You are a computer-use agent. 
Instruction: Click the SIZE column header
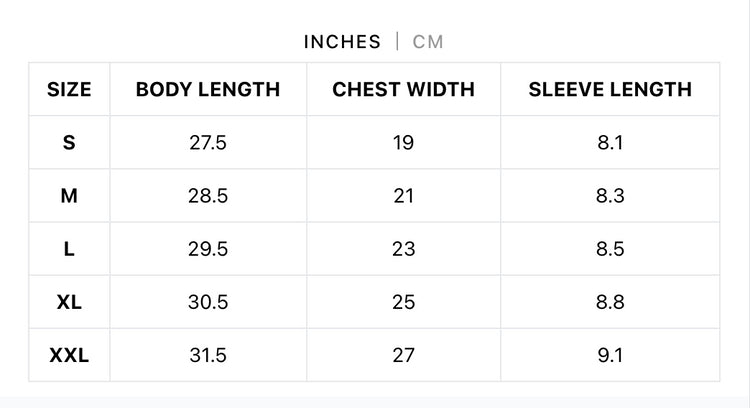pos(69,89)
